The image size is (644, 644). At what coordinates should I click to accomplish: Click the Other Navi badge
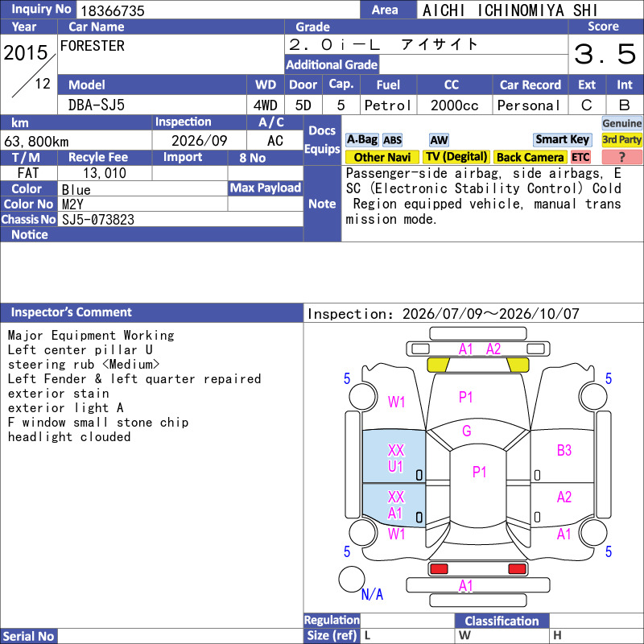[x=382, y=157]
